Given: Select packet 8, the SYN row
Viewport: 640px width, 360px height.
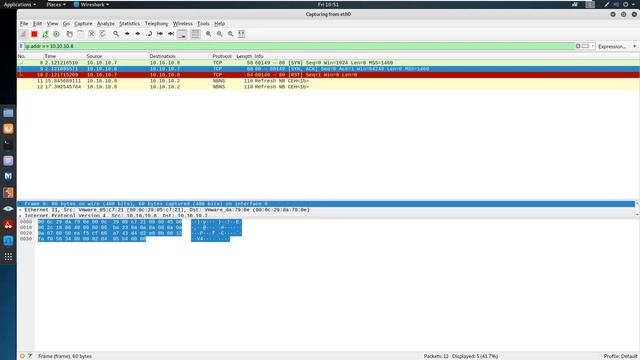Looking at the screenshot, I should pos(328,63).
